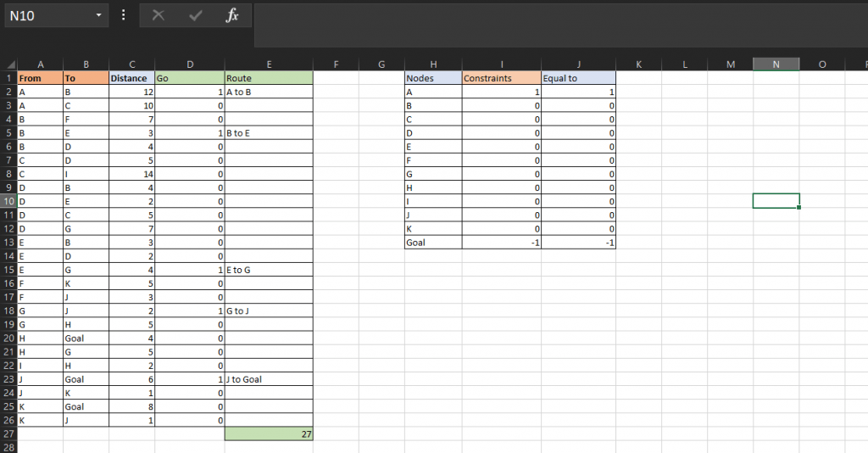The height and width of the screenshot is (453, 868).
Task: Click the green total cell showing 27
Action: click(269, 433)
